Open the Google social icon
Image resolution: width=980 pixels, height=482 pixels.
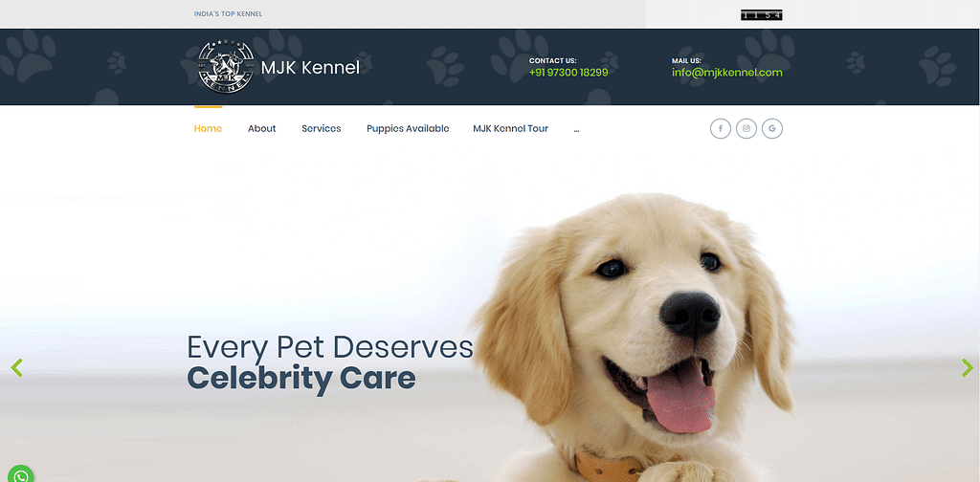pyautogui.click(x=772, y=128)
